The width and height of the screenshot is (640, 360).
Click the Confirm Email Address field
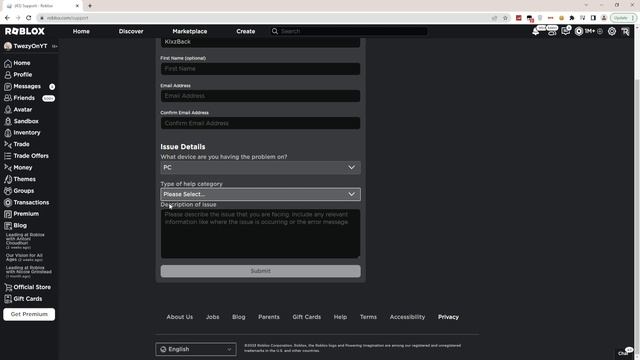point(260,123)
